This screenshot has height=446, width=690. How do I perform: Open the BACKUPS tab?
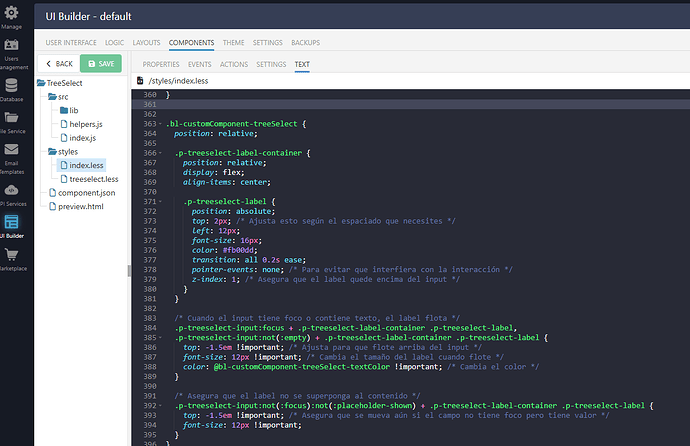305,43
